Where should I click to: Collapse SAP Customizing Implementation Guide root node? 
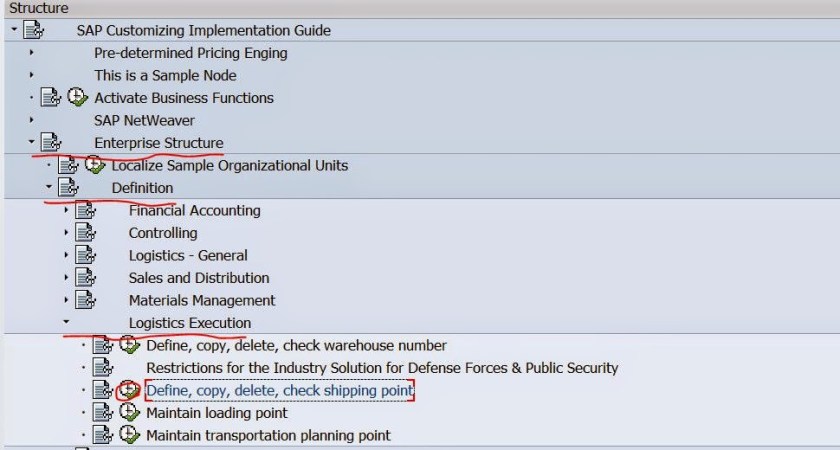pyautogui.click(x=14, y=29)
